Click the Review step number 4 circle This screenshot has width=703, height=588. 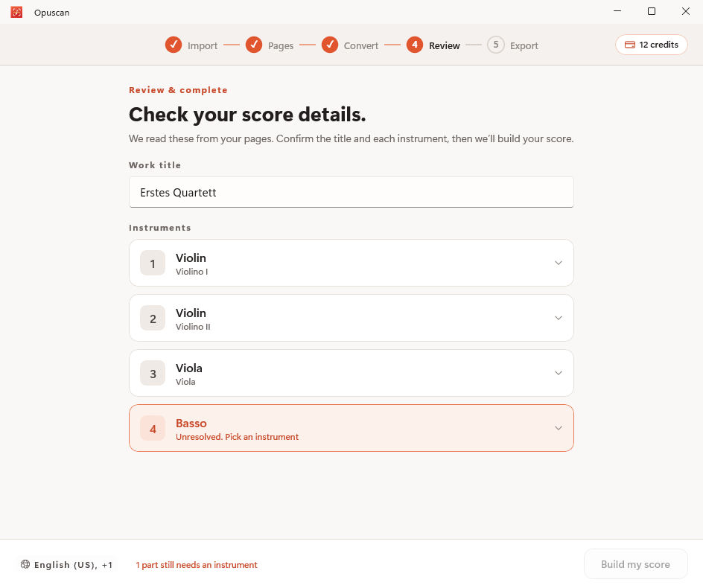415,45
